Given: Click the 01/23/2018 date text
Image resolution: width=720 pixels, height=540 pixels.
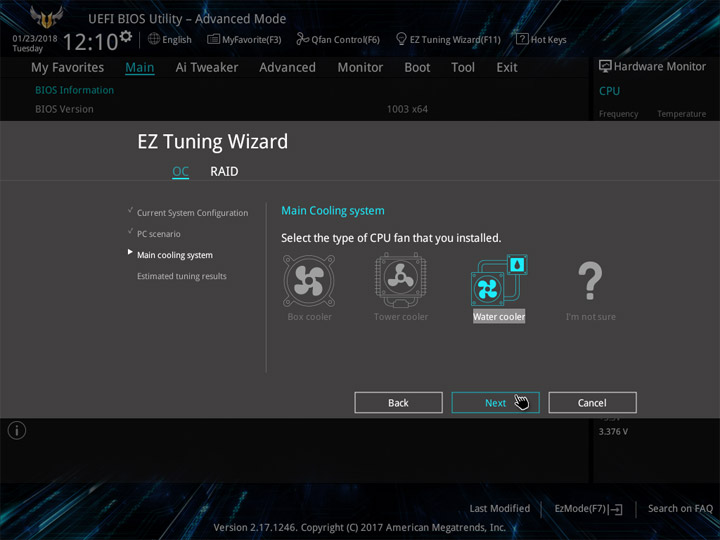Looking at the screenshot, I should click(35, 38).
